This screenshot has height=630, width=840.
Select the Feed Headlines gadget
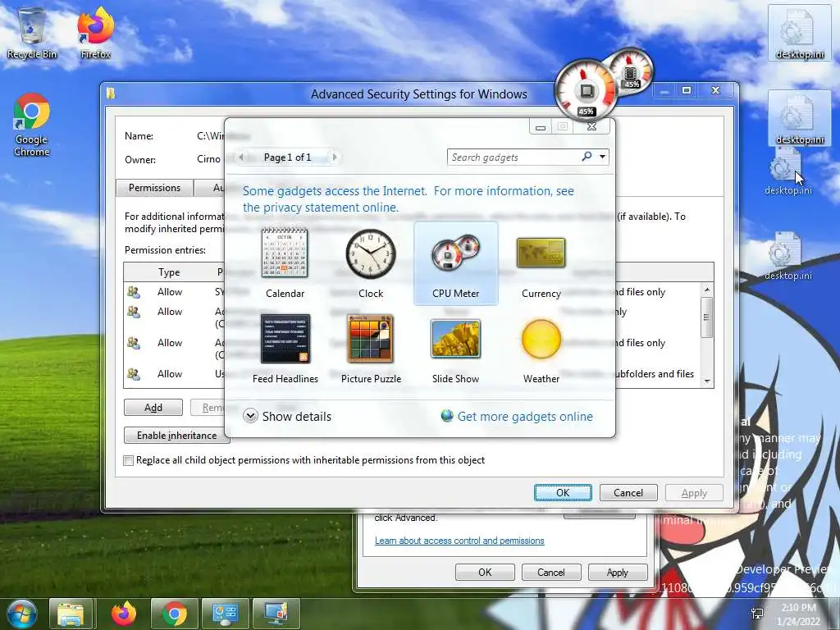tap(285, 348)
